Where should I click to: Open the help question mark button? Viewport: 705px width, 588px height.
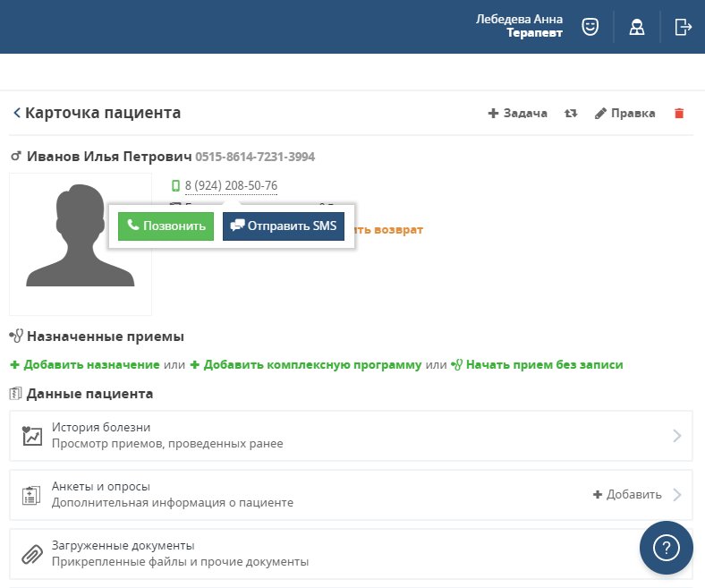coord(667,547)
